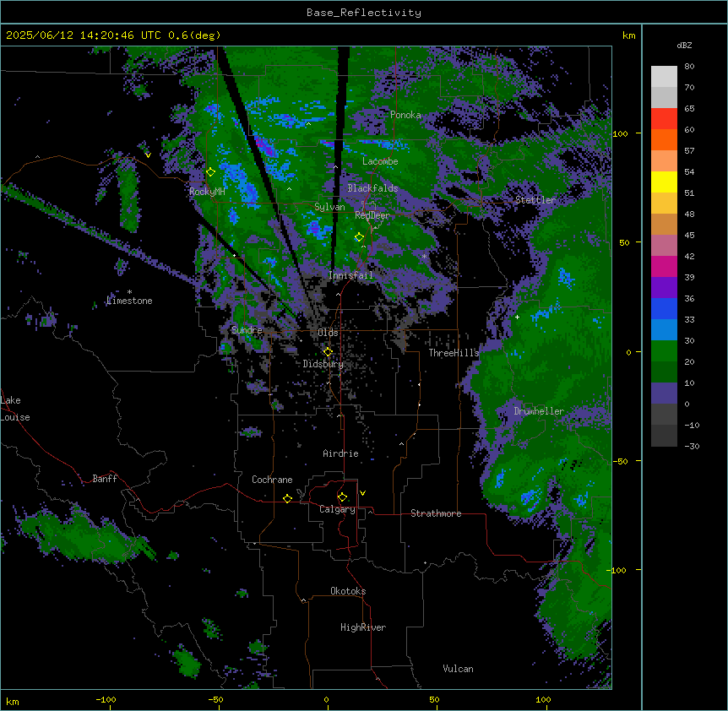Viewport: 728px width, 711px height.
Task: Click the HighRiver label
Action: coord(363,627)
